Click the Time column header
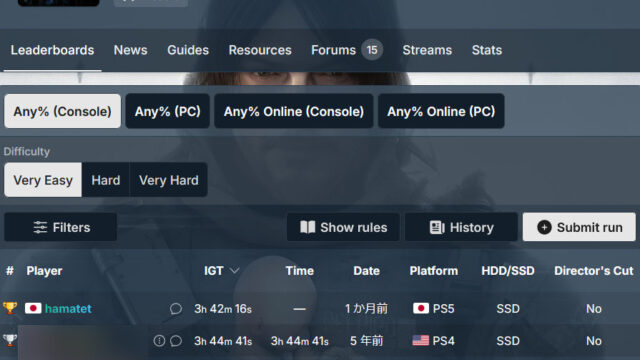 click(300, 271)
